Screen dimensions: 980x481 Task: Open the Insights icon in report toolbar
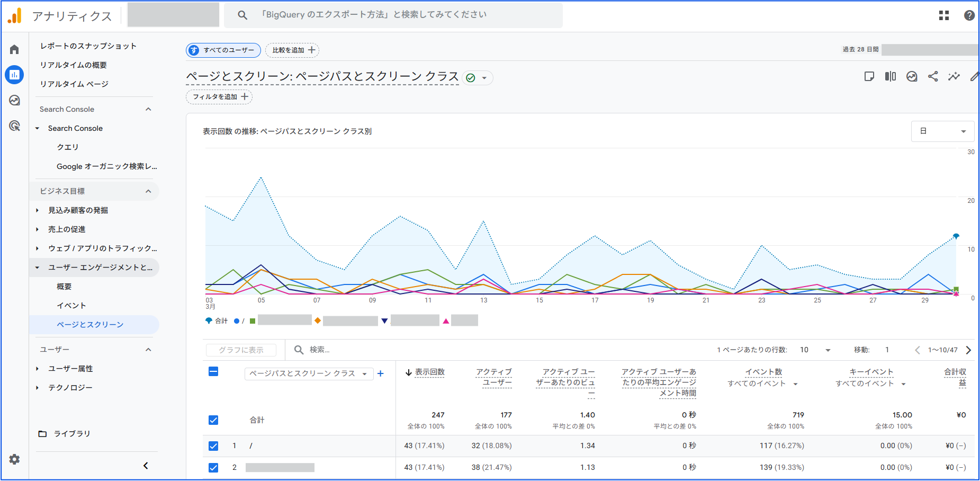912,76
